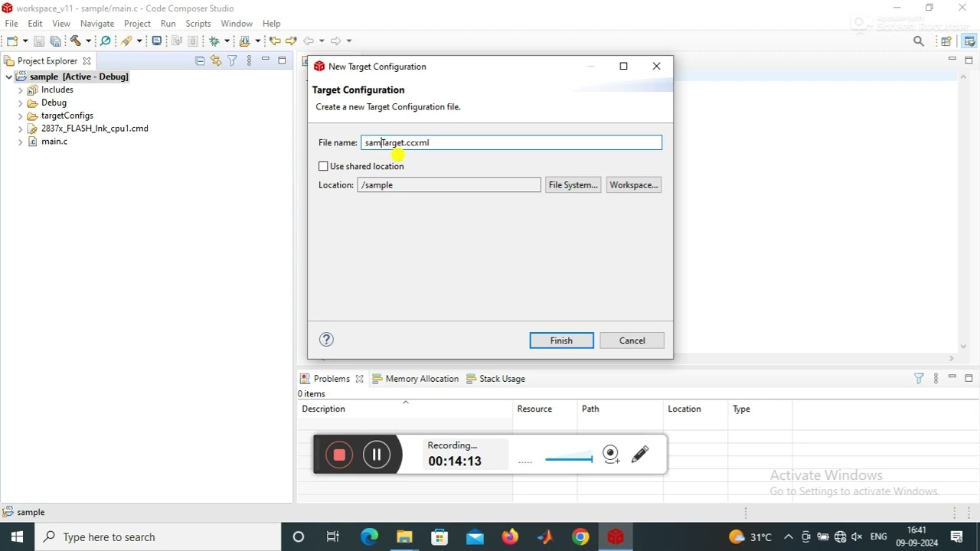Open the Run menu
The width and height of the screenshot is (980, 551).
168,24
